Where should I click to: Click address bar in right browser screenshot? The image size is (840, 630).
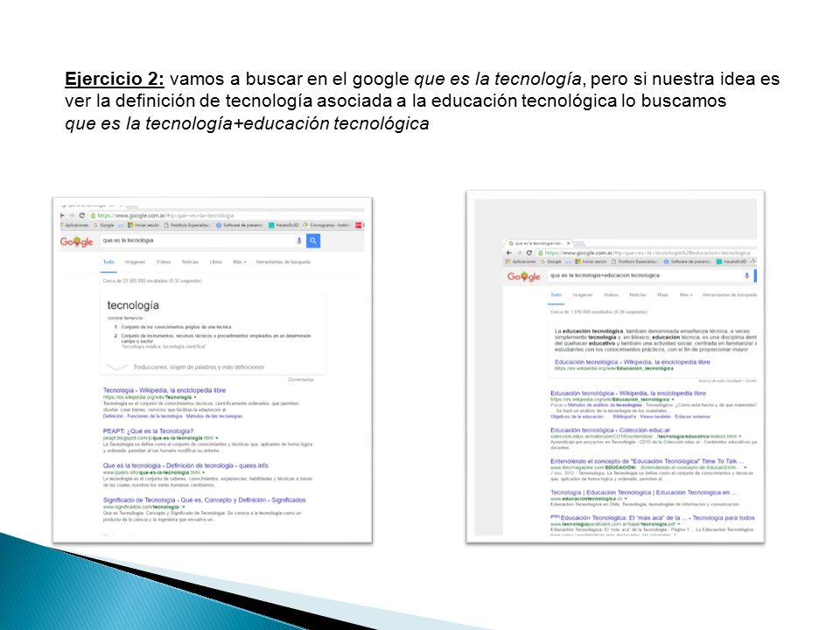646,253
